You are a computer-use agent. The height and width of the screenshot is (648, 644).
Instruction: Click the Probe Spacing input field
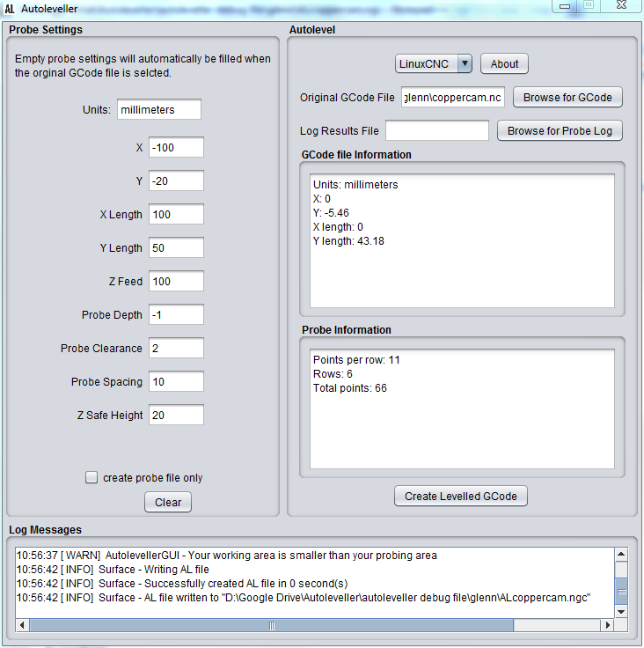click(176, 382)
